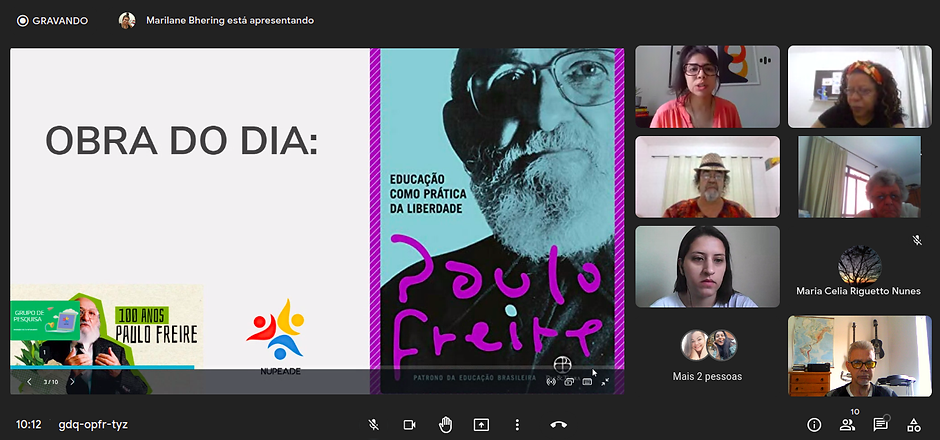Go to the next slide arrow
This screenshot has height=440, width=940.
click(x=72, y=382)
